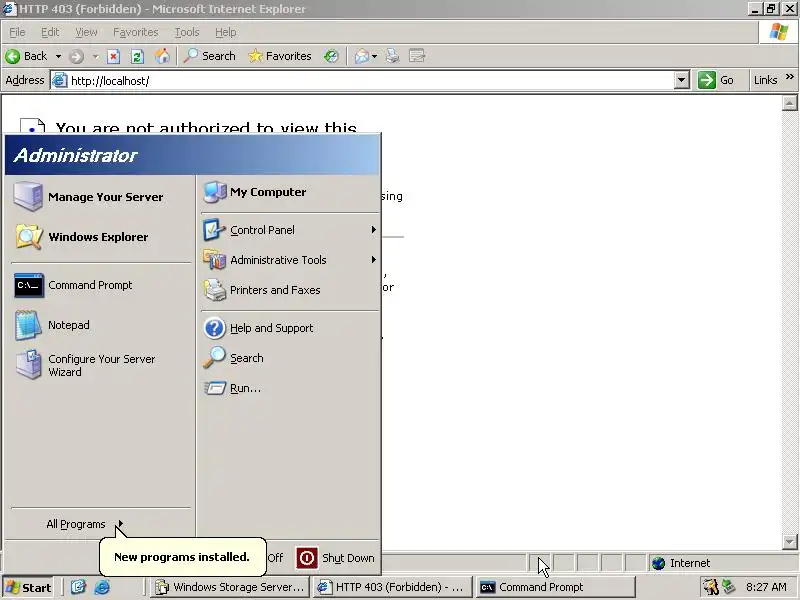Open Search from Start menu
Image resolution: width=800 pixels, height=600 pixels.
tap(290, 358)
